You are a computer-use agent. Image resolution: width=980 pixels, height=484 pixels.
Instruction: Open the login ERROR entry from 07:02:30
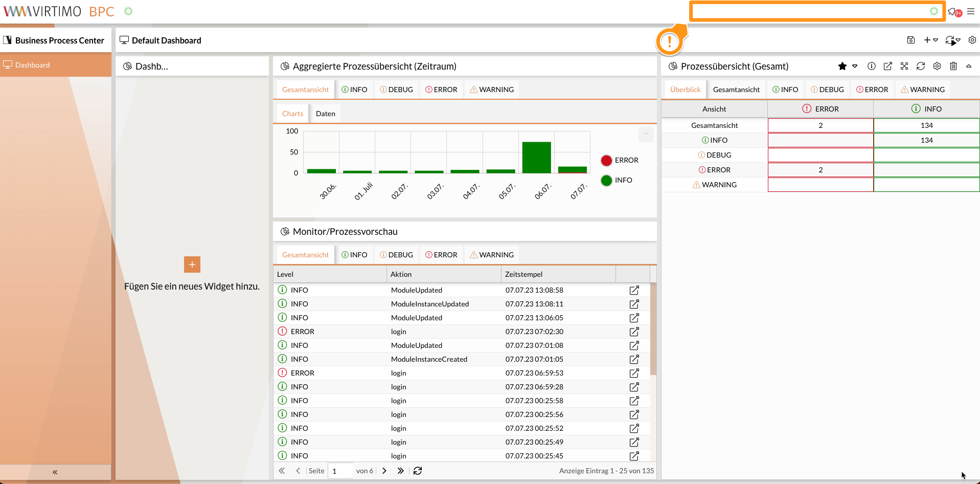tap(634, 332)
